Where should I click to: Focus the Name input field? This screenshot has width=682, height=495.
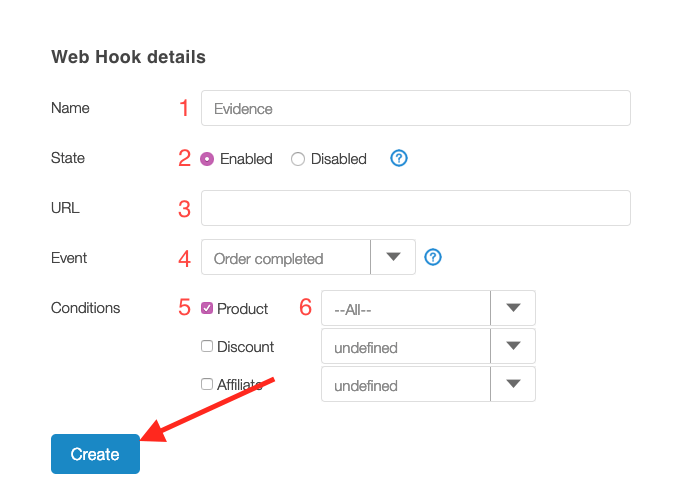pyautogui.click(x=416, y=108)
